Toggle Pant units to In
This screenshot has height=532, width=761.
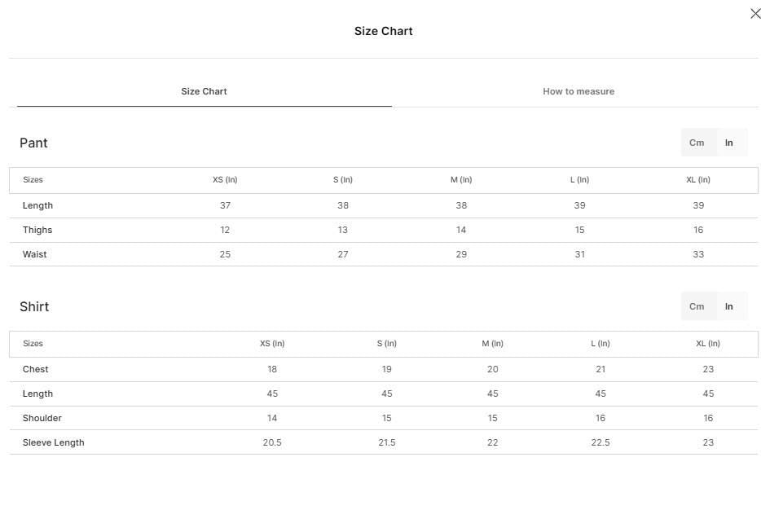[729, 143]
